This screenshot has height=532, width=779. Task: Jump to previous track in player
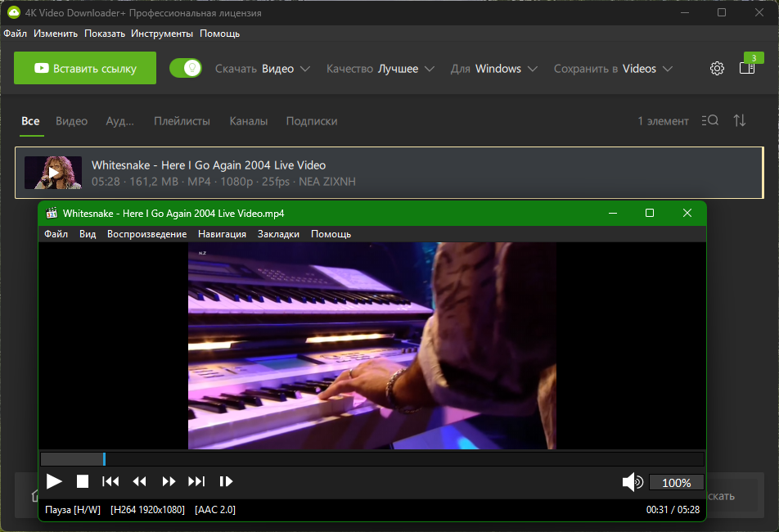tap(110, 481)
